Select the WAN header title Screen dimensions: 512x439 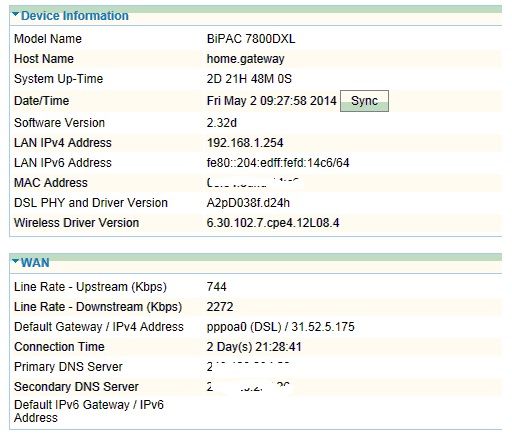click(35, 263)
